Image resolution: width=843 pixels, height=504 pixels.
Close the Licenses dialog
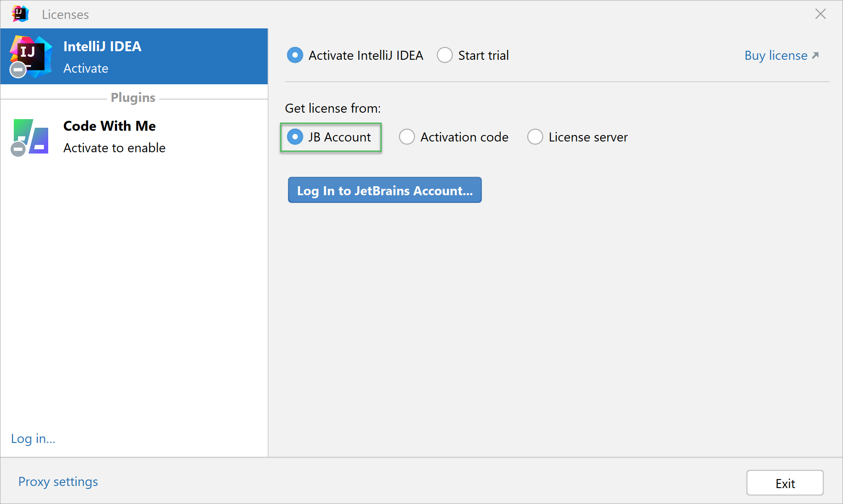click(820, 14)
